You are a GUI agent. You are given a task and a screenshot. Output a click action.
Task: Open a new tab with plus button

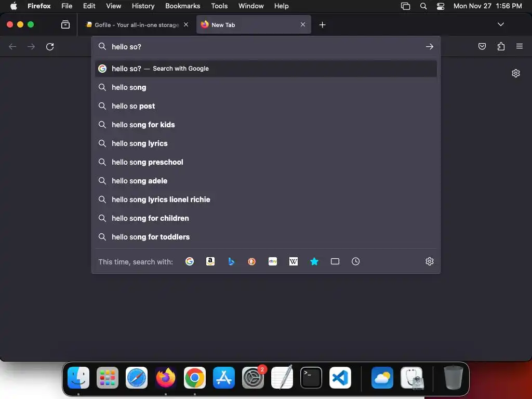tap(322, 25)
